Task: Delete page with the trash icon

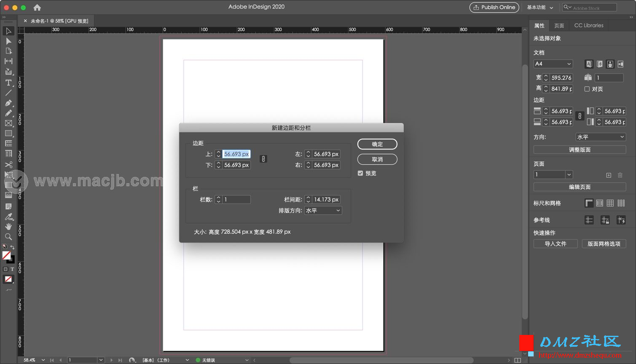Action: coord(620,175)
